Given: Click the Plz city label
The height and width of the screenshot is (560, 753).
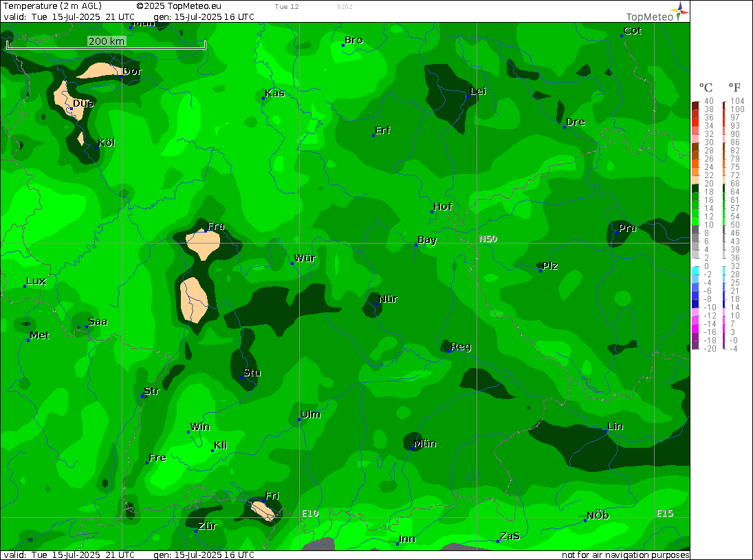Looking at the screenshot, I should click(550, 266).
